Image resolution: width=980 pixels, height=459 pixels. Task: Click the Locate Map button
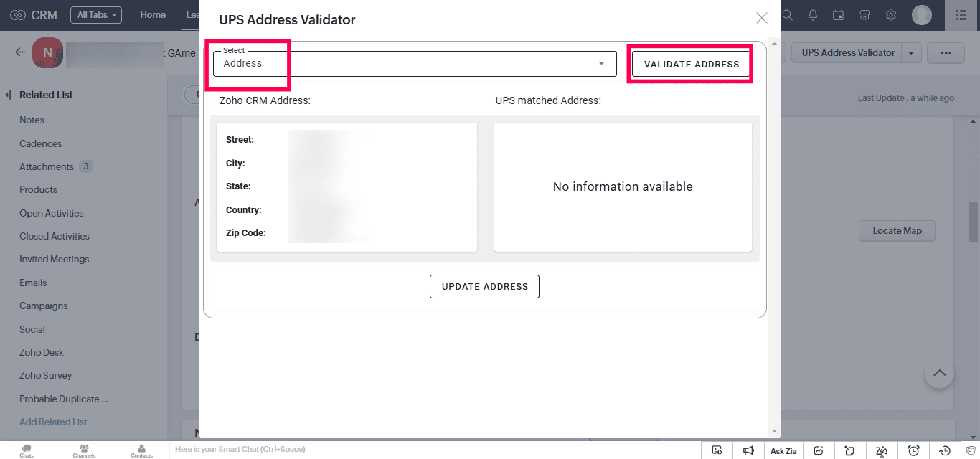click(x=897, y=230)
